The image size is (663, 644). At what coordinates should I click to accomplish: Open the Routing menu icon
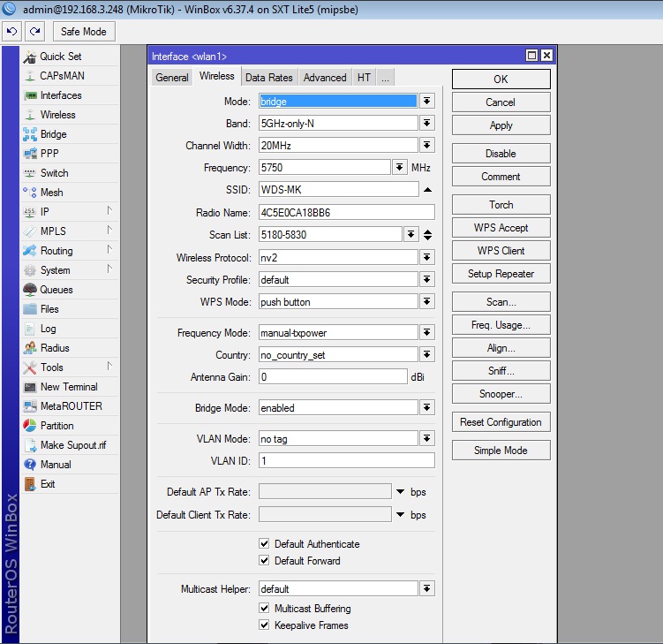(x=30, y=251)
